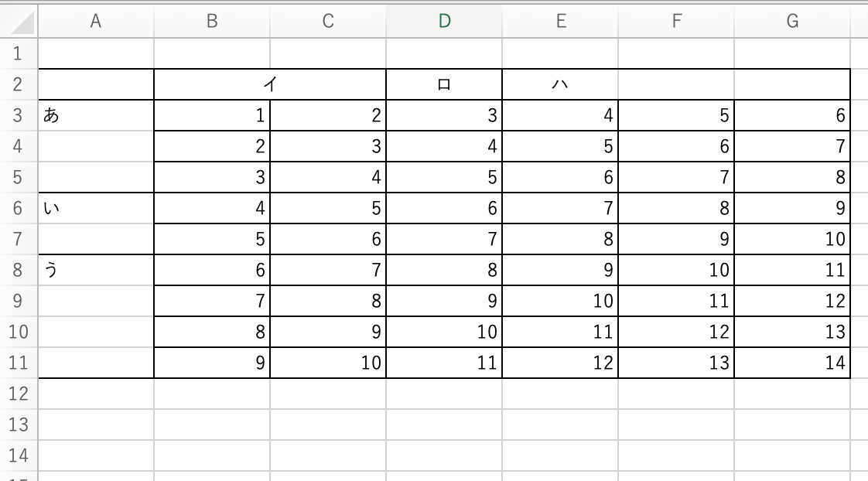Click the header cell ロ
This screenshot has width=868, height=481.
click(444, 84)
